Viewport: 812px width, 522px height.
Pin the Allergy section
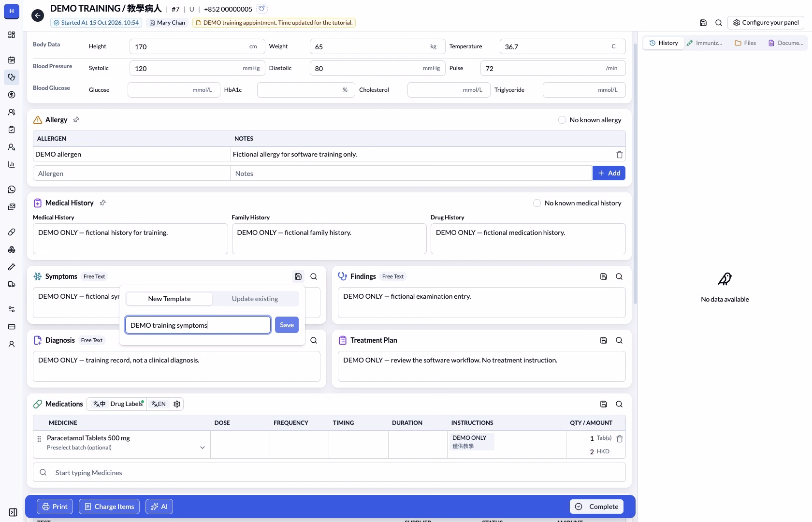pyautogui.click(x=76, y=119)
